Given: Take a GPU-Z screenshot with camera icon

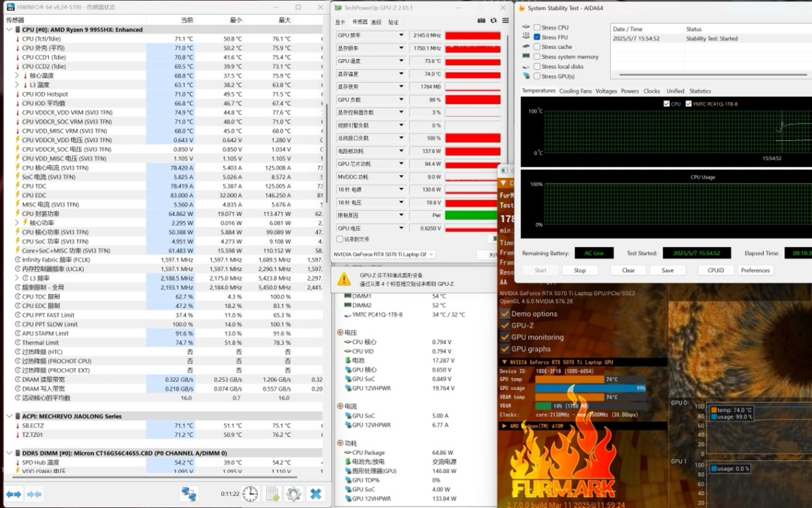Looking at the screenshot, I should pyautogui.click(x=482, y=22).
